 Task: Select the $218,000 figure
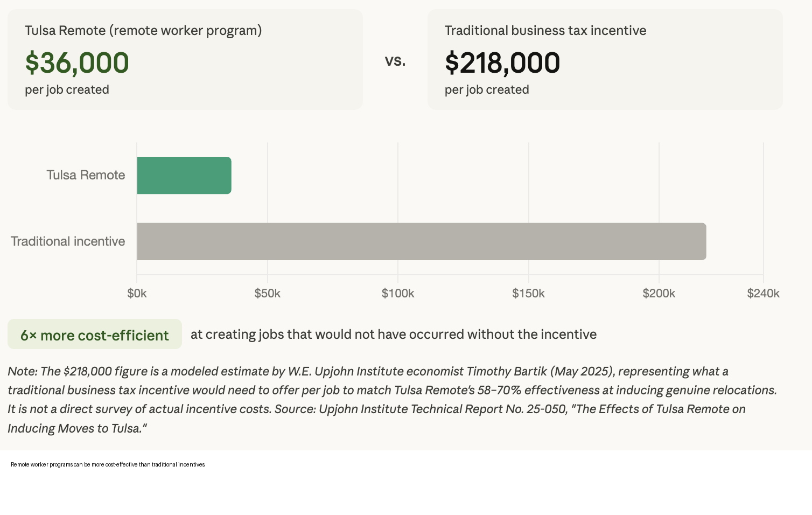pos(502,62)
